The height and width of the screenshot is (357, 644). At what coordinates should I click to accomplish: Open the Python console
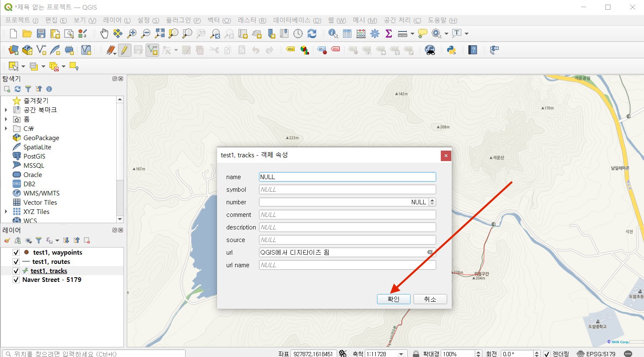coord(452,50)
